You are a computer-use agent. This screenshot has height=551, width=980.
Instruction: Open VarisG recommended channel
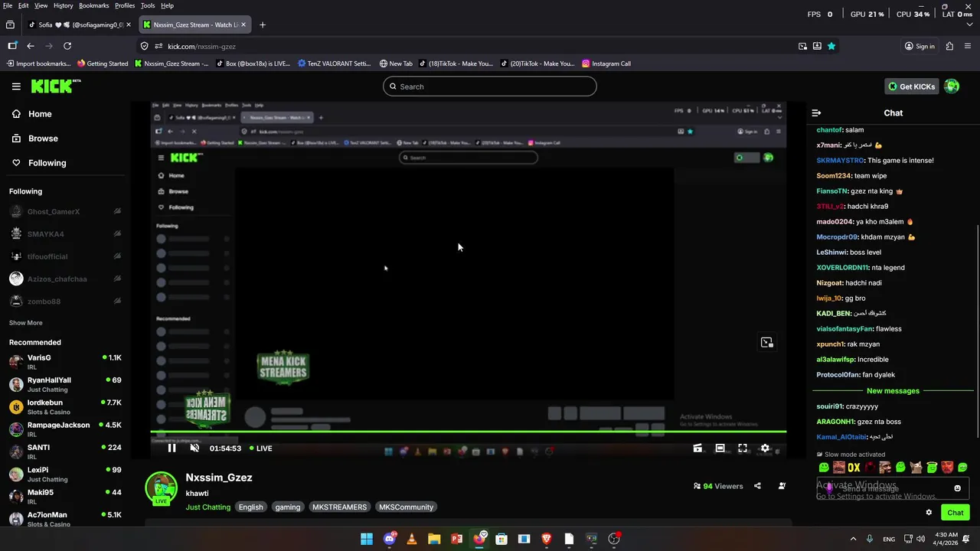pyautogui.click(x=65, y=362)
